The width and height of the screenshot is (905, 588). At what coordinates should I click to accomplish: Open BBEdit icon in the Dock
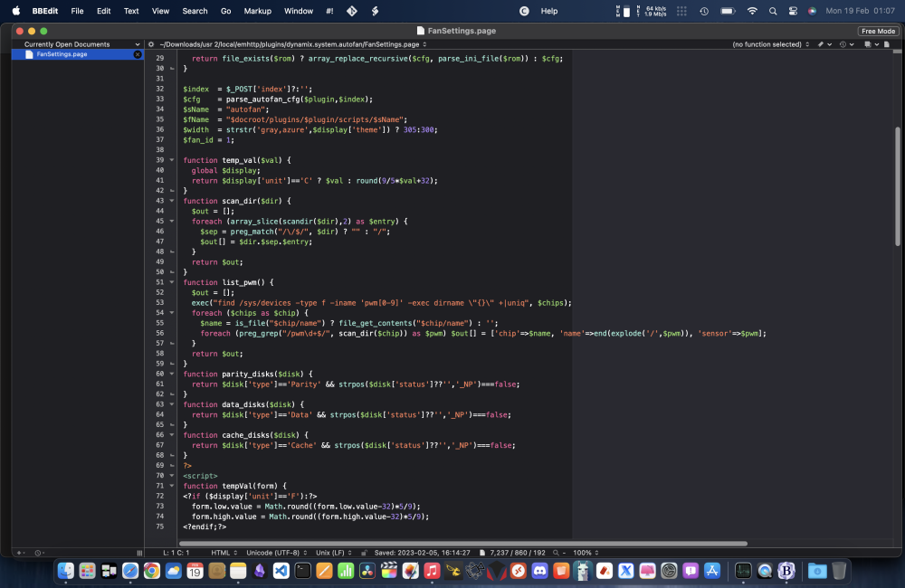click(786, 571)
